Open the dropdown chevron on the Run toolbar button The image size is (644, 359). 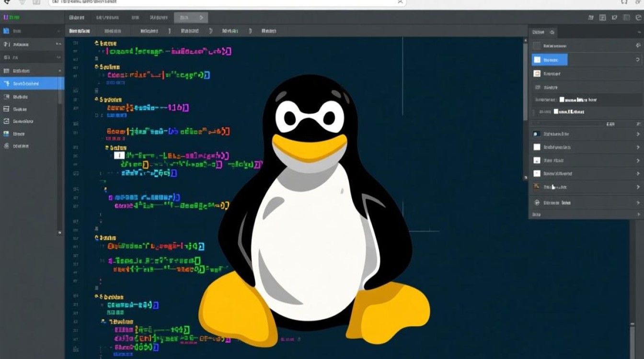(201, 18)
